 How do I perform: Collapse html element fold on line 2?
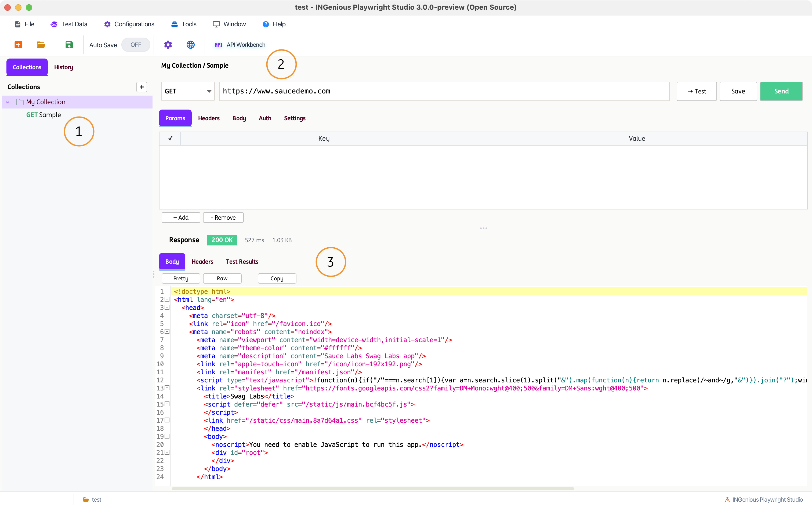(167, 299)
